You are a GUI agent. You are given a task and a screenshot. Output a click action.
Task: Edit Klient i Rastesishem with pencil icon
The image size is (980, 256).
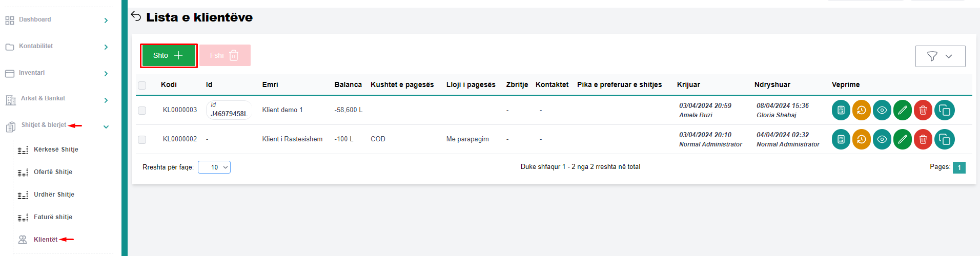(x=902, y=139)
